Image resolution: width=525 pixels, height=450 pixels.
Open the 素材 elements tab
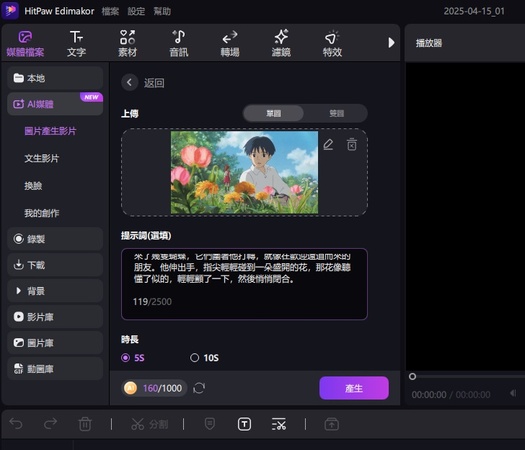[128, 44]
